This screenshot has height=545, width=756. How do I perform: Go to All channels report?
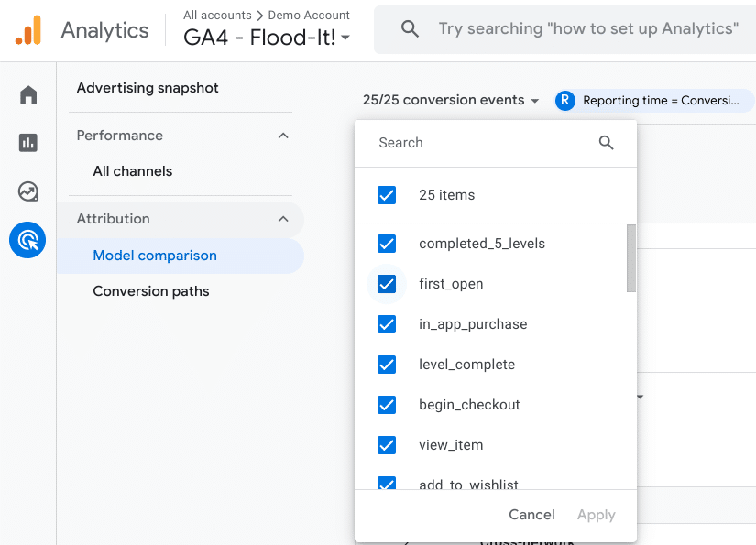coord(133,171)
